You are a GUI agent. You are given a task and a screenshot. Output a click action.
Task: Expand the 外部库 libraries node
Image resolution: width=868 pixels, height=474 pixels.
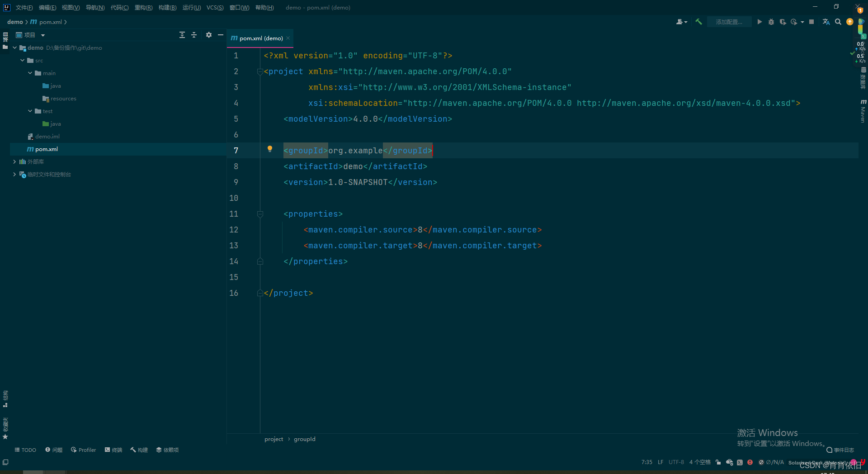click(x=14, y=161)
